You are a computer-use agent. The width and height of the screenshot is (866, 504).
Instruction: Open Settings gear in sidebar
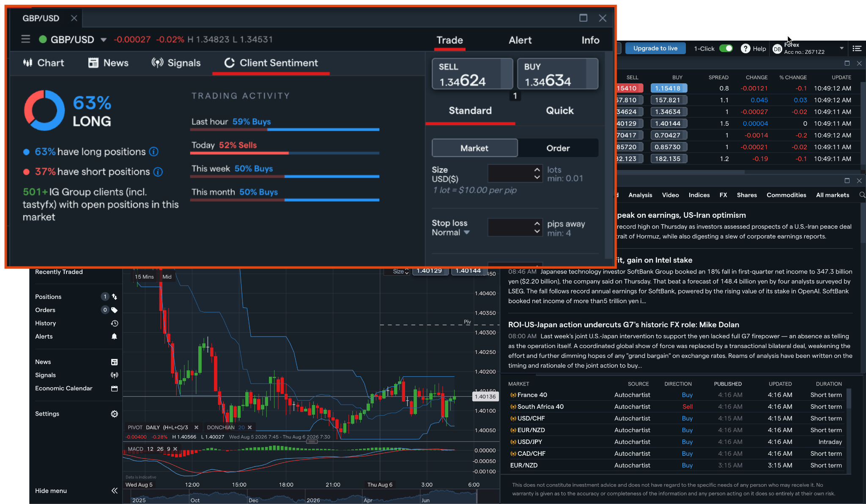tap(114, 414)
